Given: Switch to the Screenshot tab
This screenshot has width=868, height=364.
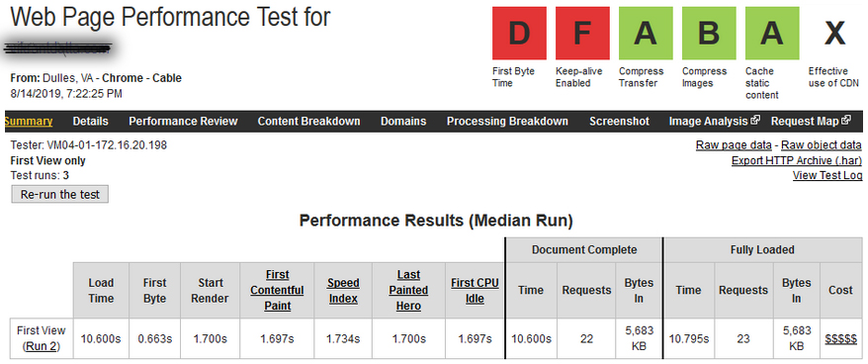Looking at the screenshot, I should click(x=620, y=122).
